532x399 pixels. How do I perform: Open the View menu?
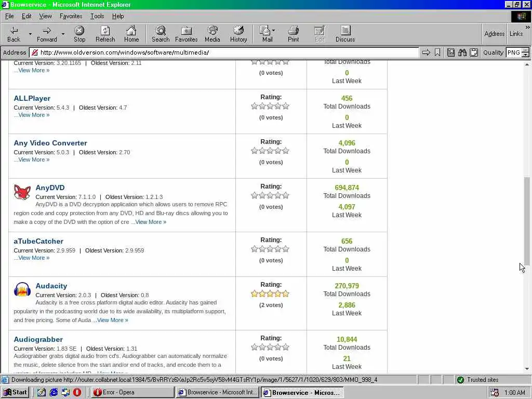point(45,16)
